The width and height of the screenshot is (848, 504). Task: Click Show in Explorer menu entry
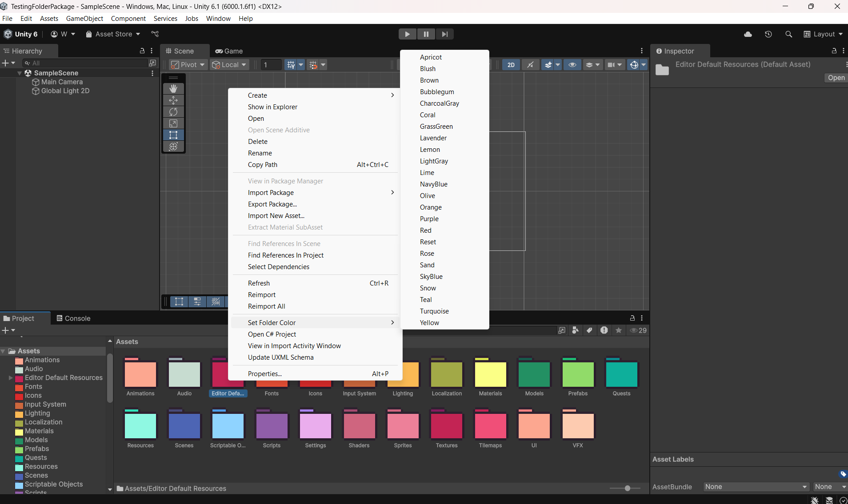(272, 107)
